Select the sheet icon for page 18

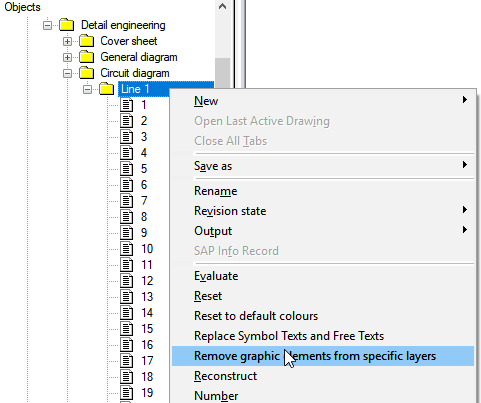coord(126,377)
